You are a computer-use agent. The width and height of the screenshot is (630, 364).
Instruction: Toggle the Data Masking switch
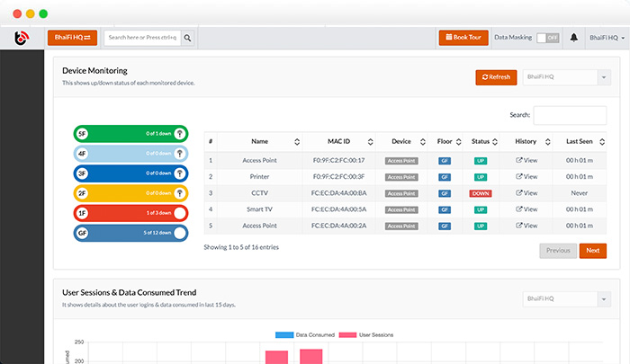tap(547, 38)
